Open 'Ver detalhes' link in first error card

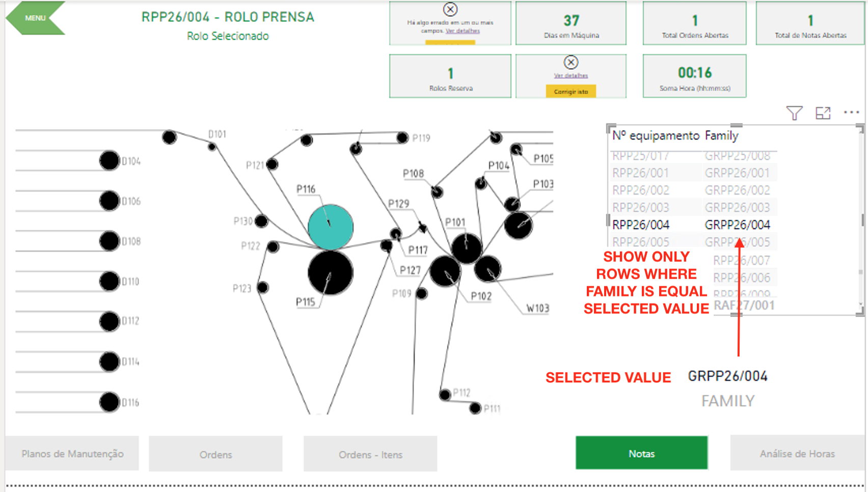463,31
